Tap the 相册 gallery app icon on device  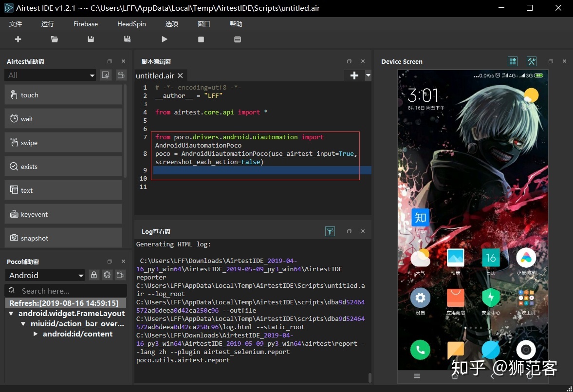(455, 258)
